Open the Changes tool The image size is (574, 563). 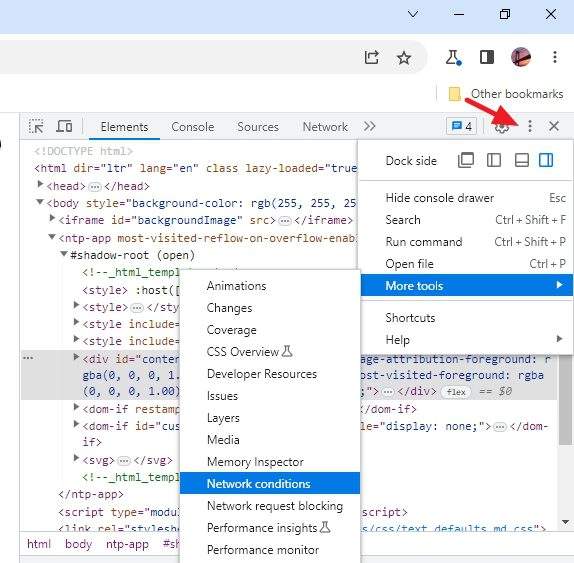[x=270, y=308]
